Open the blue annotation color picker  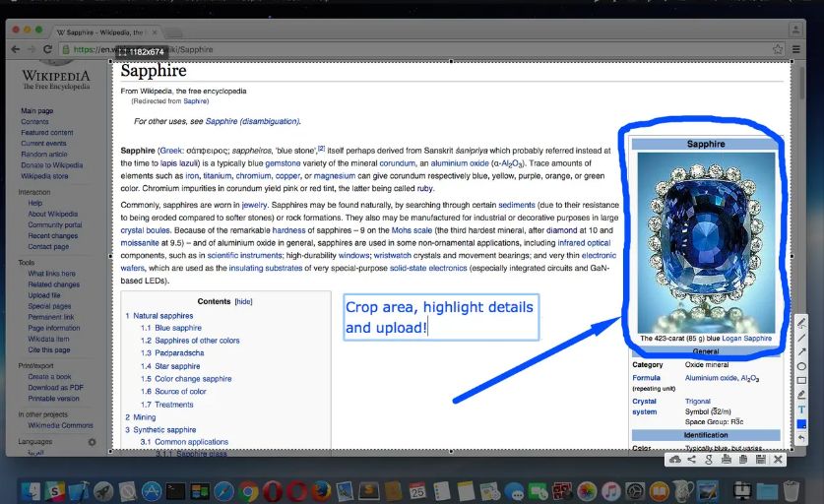point(801,423)
